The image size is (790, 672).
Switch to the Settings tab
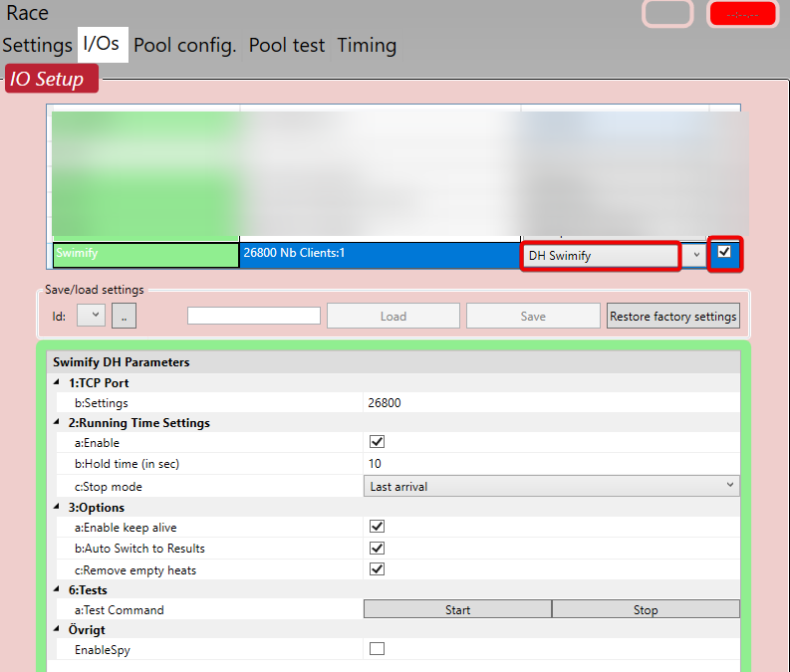click(x=37, y=46)
